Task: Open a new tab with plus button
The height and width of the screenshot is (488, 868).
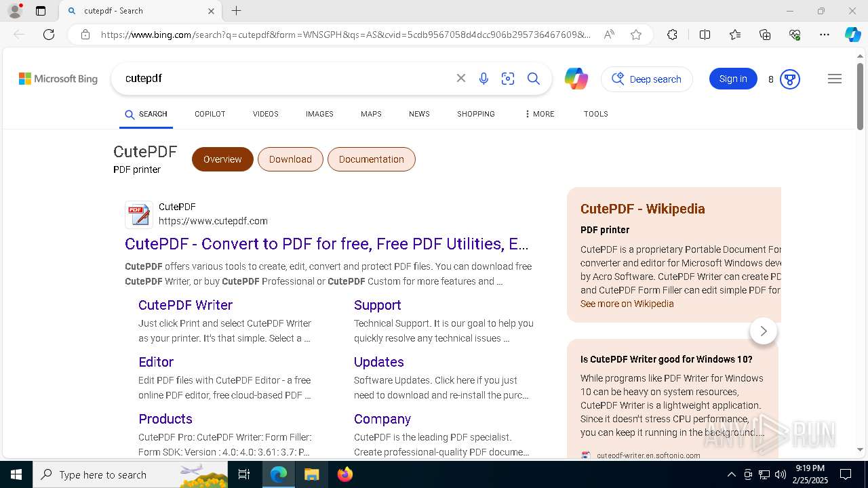Action: pos(236,11)
